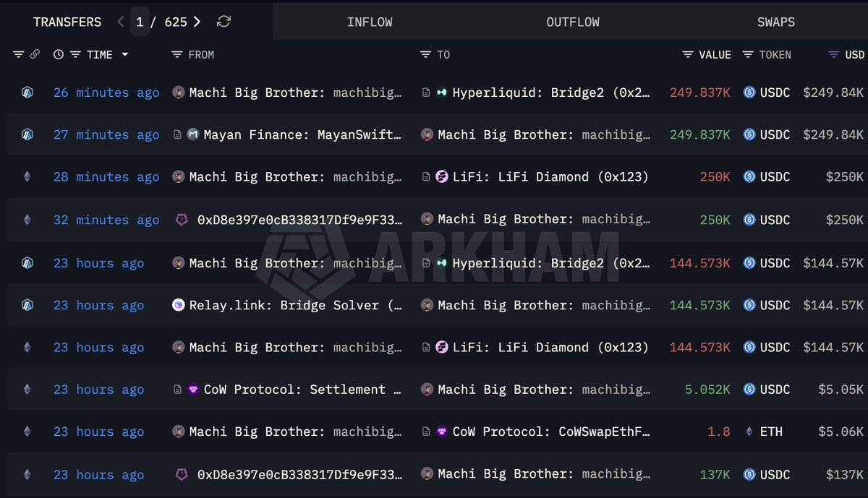Click the Hyperliquid logo in first row
The width and height of the screenshot is (868, 498).
pyautogui.click(x=442, y=93)
